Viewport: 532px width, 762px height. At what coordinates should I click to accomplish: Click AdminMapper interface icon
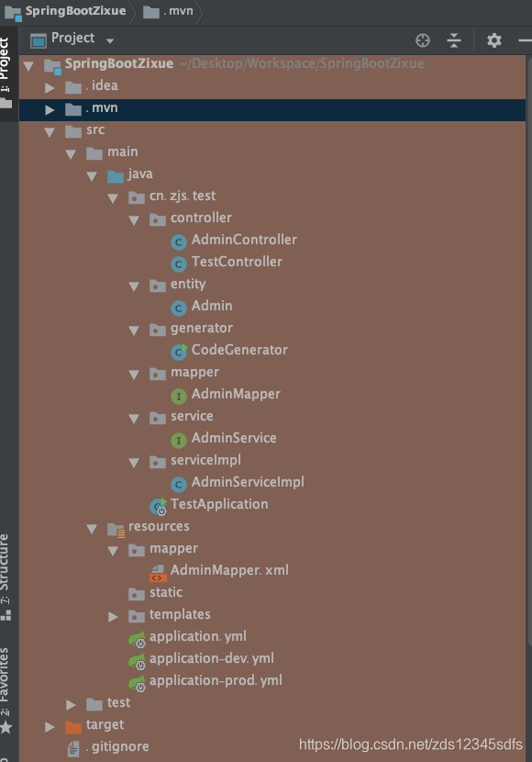coord(179,396)
